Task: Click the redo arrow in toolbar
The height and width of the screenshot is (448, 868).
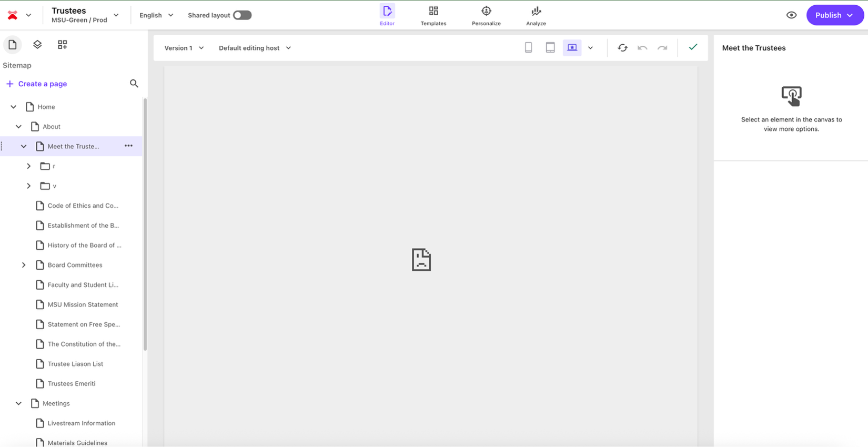Action: pyautogui.click(x=662, y=48)
